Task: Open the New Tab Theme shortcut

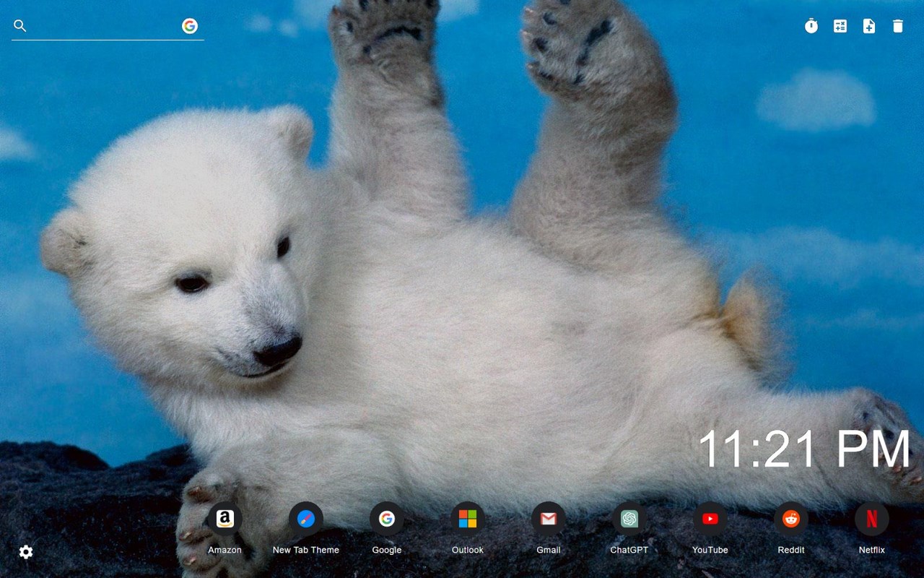Action: tap(306, 519)
